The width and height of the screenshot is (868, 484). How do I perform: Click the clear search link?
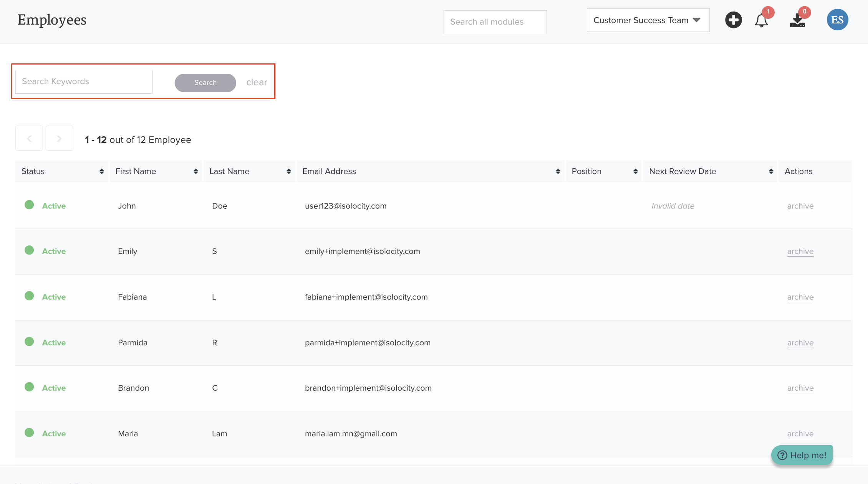click(x=257, y=82)
